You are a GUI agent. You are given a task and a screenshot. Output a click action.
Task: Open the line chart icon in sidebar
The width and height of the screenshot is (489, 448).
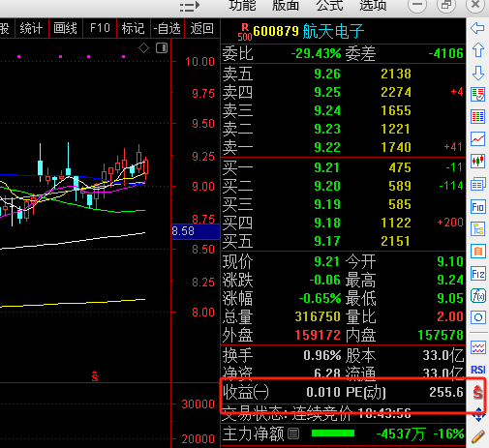[477, 138]
